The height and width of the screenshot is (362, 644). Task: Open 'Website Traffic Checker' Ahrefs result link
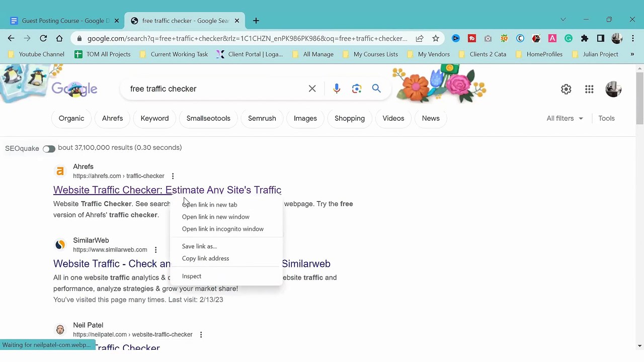click(x=167, y=190)
